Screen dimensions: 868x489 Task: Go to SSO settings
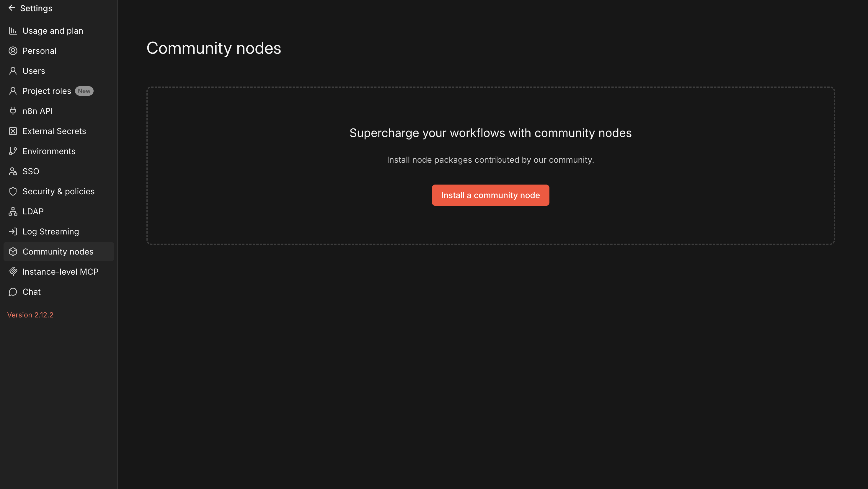tap(31, 171)
